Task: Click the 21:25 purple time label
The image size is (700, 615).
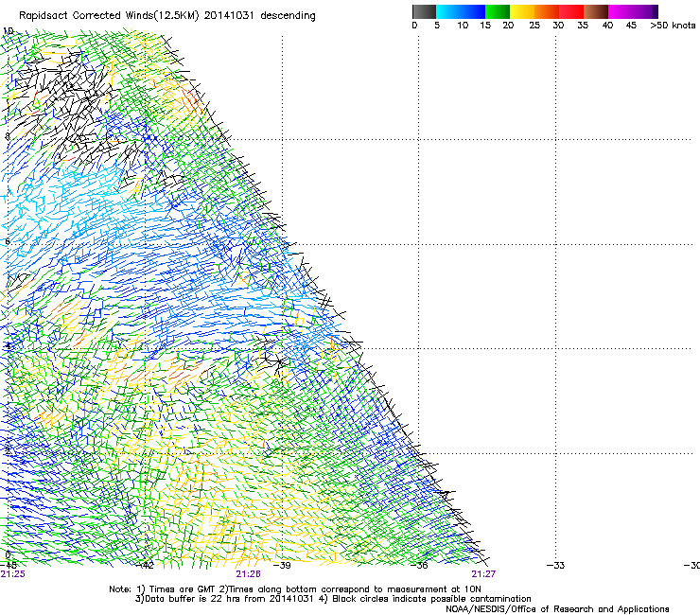Action: point(13,574)
